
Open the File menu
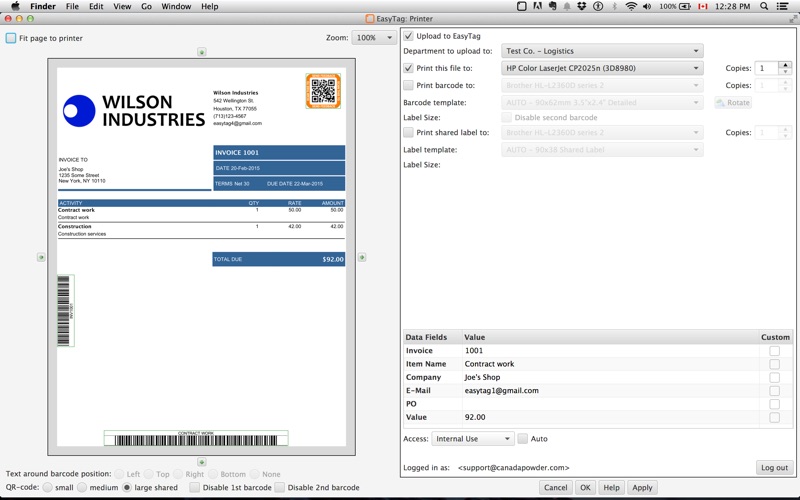tap(72, 6)
